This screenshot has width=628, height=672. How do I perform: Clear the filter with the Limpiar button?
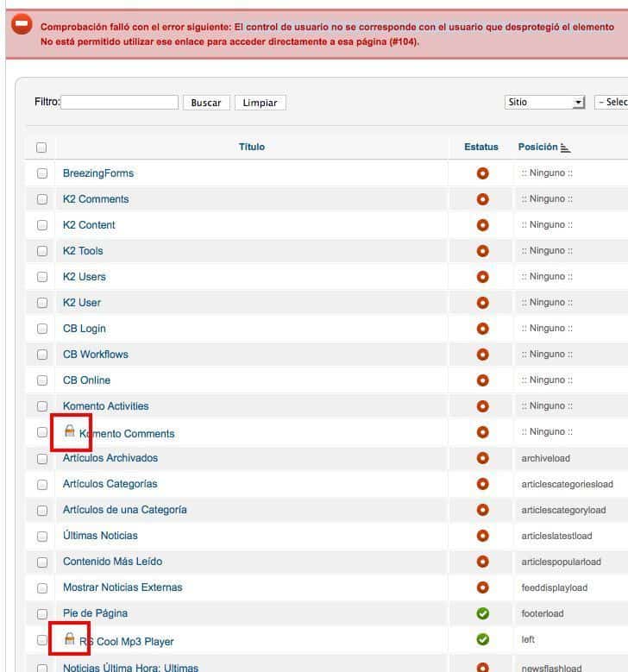pyautogui.click(x=260, y=103)
